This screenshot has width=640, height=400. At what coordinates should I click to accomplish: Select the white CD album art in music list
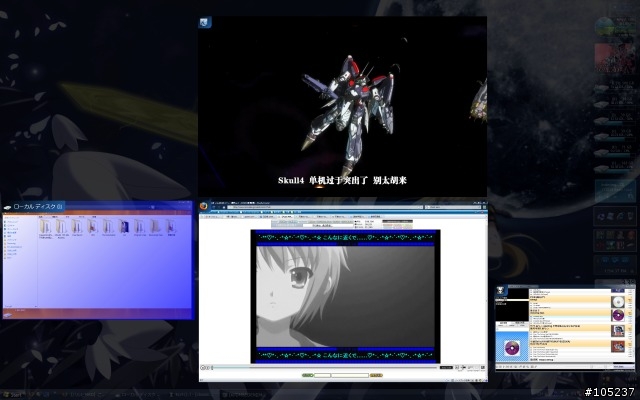tap(618, 302)
